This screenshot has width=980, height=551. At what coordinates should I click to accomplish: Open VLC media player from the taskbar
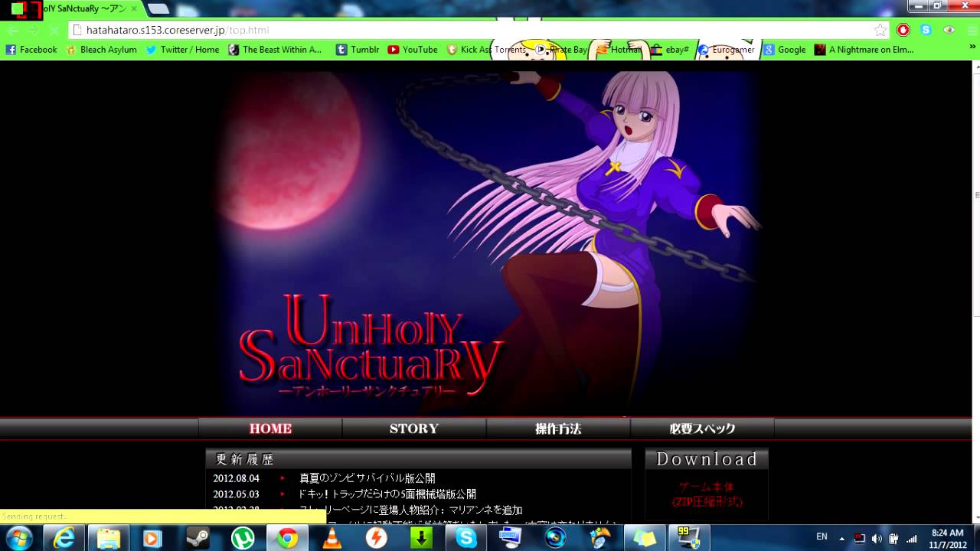click(x=332, y=538)
